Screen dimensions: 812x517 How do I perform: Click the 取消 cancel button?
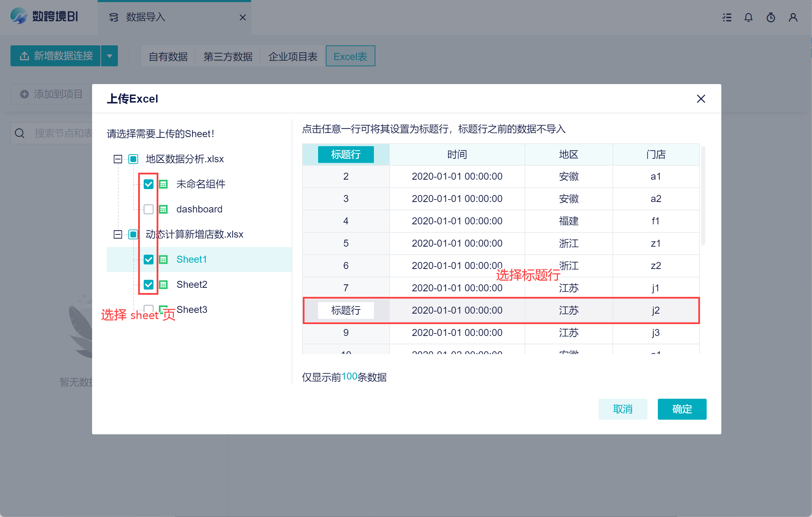coord(623,409)
